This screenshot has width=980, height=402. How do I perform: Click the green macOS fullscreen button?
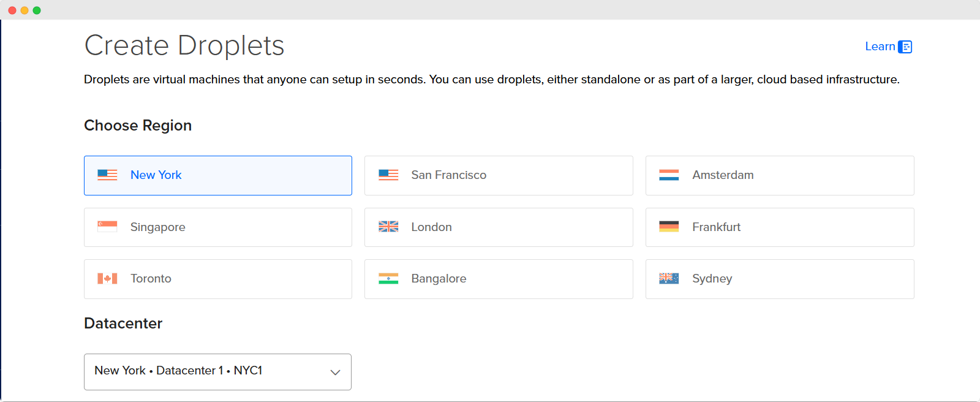click(37, 10)
